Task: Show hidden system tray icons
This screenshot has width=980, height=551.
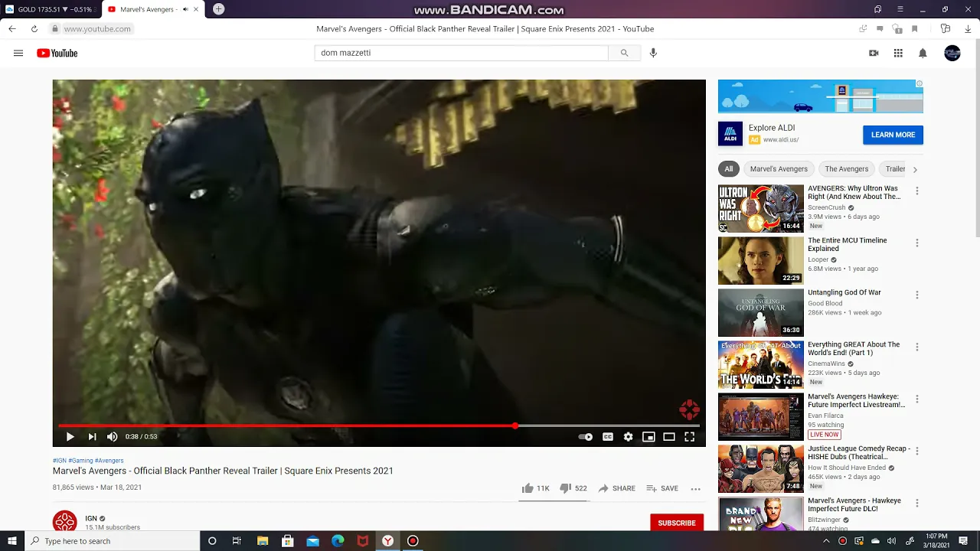Action: click(826, 541)
